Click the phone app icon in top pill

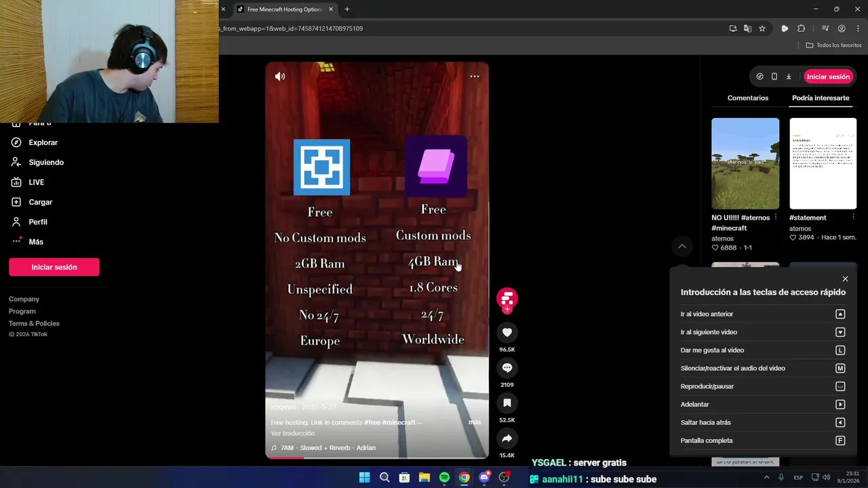(x=774, y=77)
